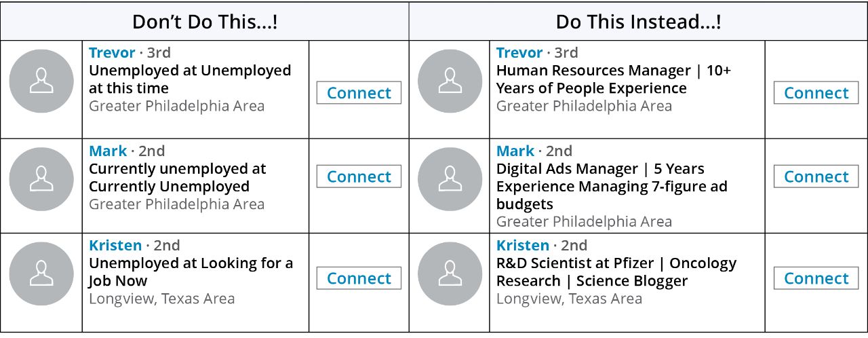The image size is (868, 338).
Task: Click Mark's avatar in the Don't Do This column
Action: click(41, 179)
